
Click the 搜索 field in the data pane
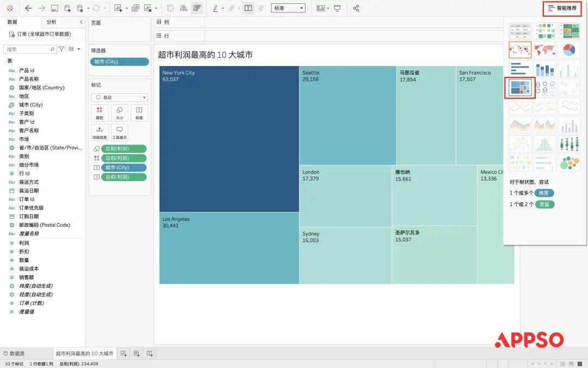pos(30,49)
